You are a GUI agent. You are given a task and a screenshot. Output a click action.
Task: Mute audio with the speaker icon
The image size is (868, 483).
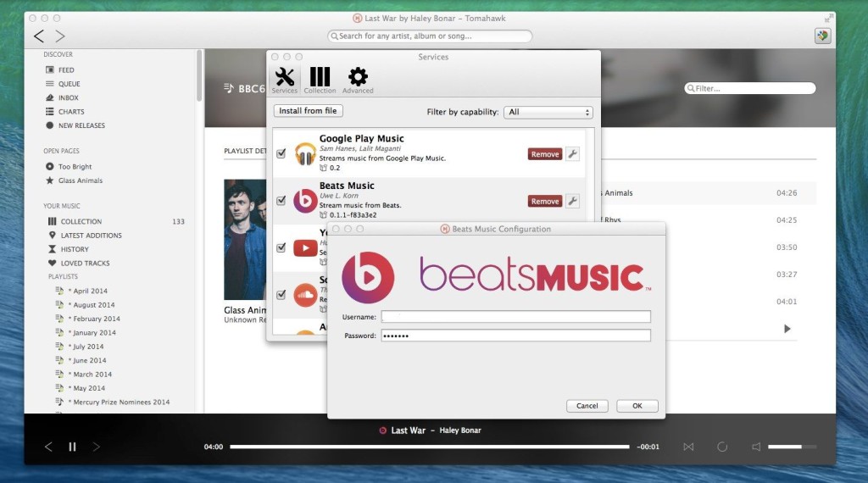tap(756, 447)
